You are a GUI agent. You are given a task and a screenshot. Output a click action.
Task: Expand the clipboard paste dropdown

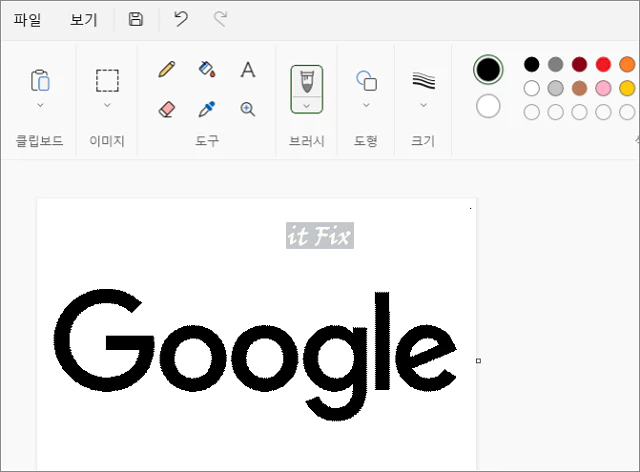pyautogui.click(x=40, y=105)
